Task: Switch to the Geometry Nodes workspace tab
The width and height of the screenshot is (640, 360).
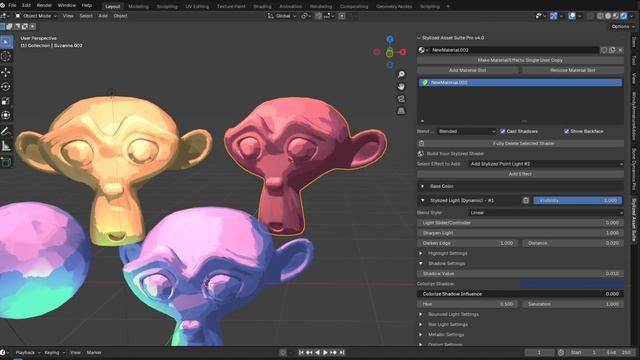Action: point(394,7)
